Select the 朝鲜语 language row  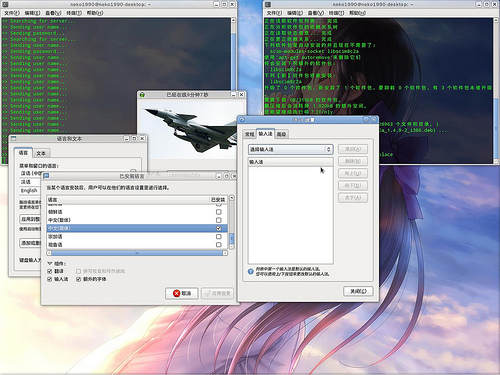pos(137,212)
